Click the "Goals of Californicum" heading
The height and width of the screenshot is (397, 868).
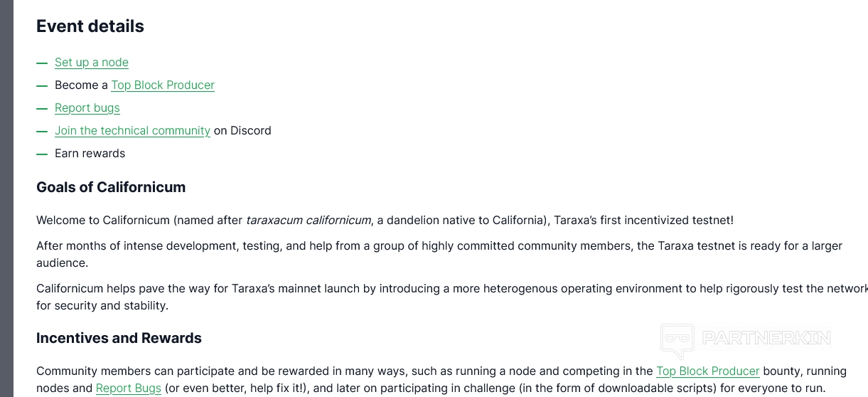(x=111, y=188)
